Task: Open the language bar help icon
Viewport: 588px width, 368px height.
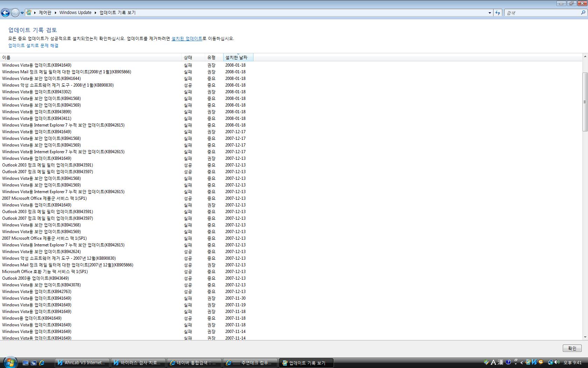Action: click(x=509, y=362)
